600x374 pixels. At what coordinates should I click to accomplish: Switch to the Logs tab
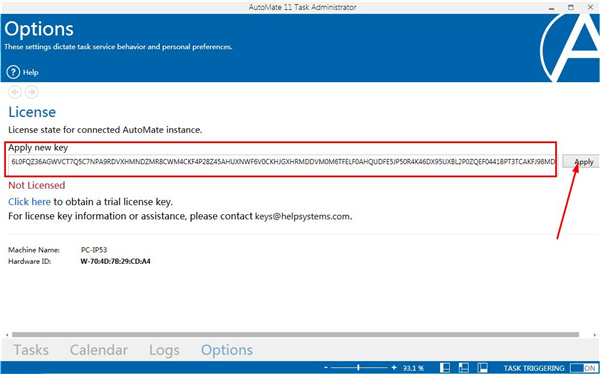click(x=164, y=350)
